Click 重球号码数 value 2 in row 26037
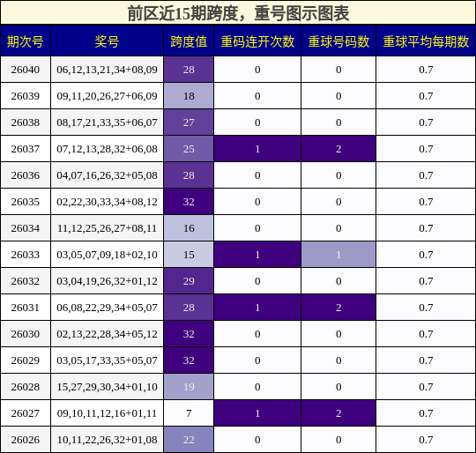The height and width of the screenshot is (453, 476). coord(338,149)
